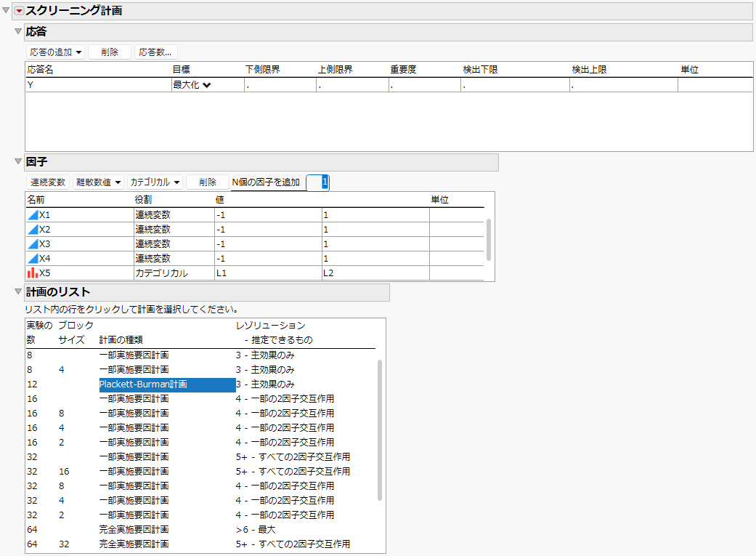The image size is (756, 556).
Task: Select the Plackett-Burman計画 row
Action: [201, 384]
